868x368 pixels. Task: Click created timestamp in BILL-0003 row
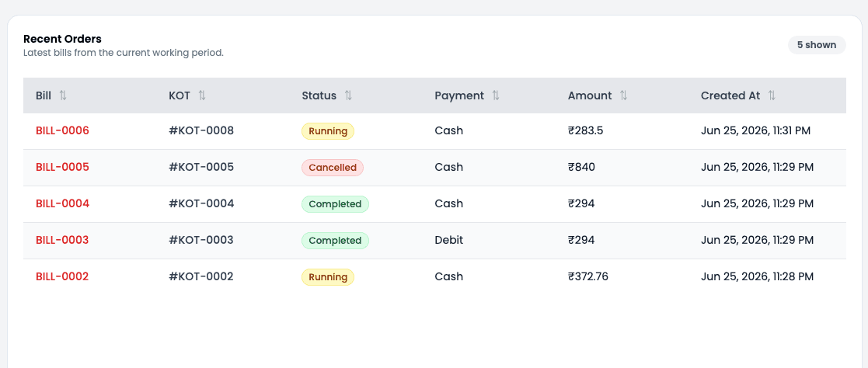click(758, 241)
